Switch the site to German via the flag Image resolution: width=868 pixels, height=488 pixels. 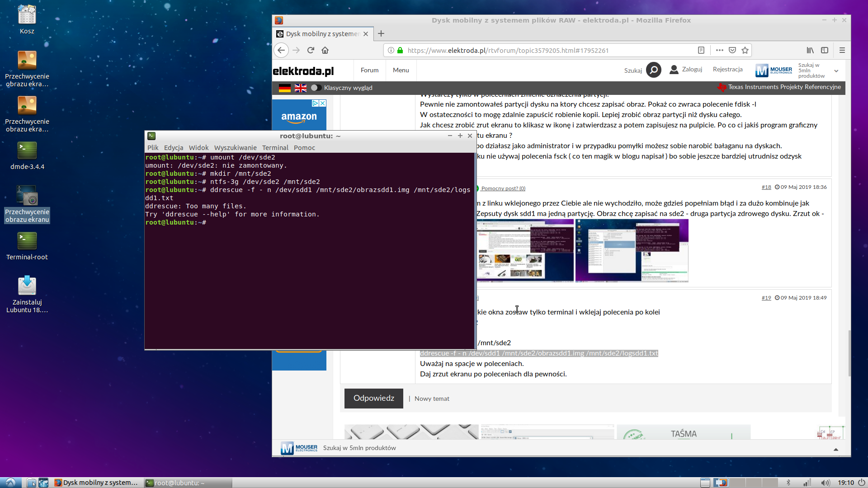click(x=285, y=88)
